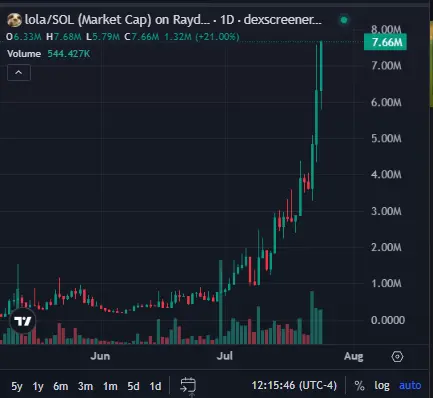Toggle percent scale mode

[359, 386]
